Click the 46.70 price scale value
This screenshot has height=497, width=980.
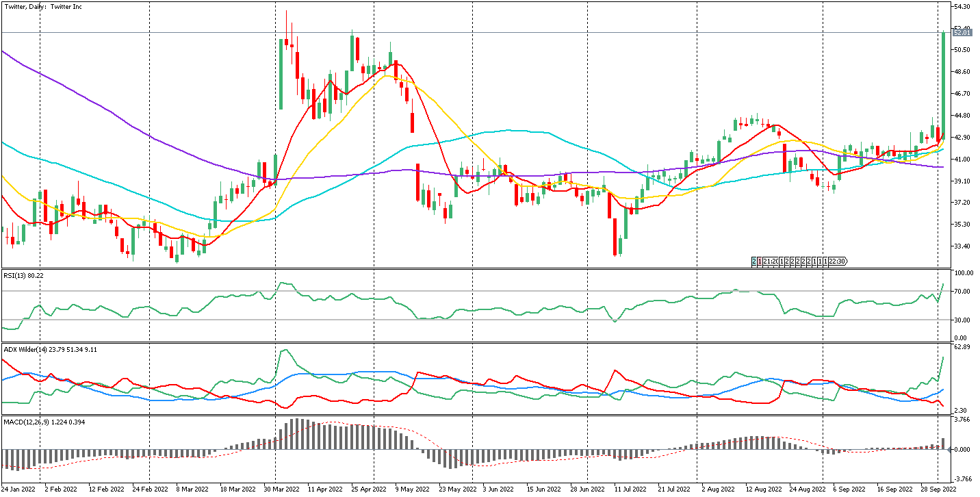pos(962,94)
